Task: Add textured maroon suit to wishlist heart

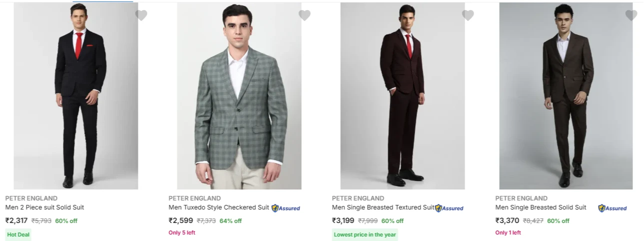Action: tap(468, 15)
